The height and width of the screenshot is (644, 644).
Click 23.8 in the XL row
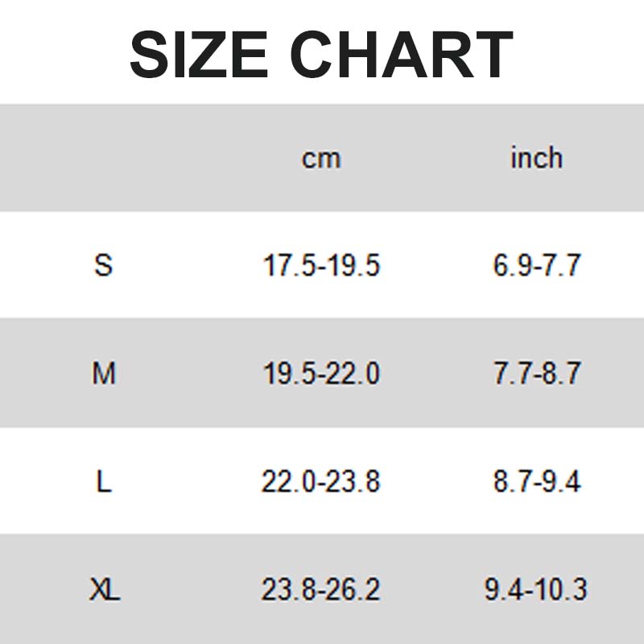click(286, 591)
